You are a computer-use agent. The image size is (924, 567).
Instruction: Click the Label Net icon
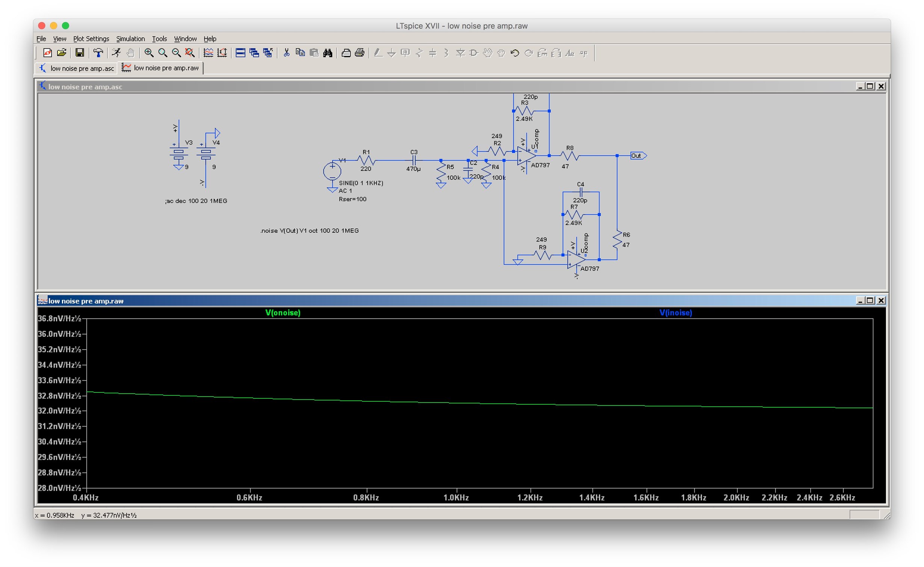point(405,53)
